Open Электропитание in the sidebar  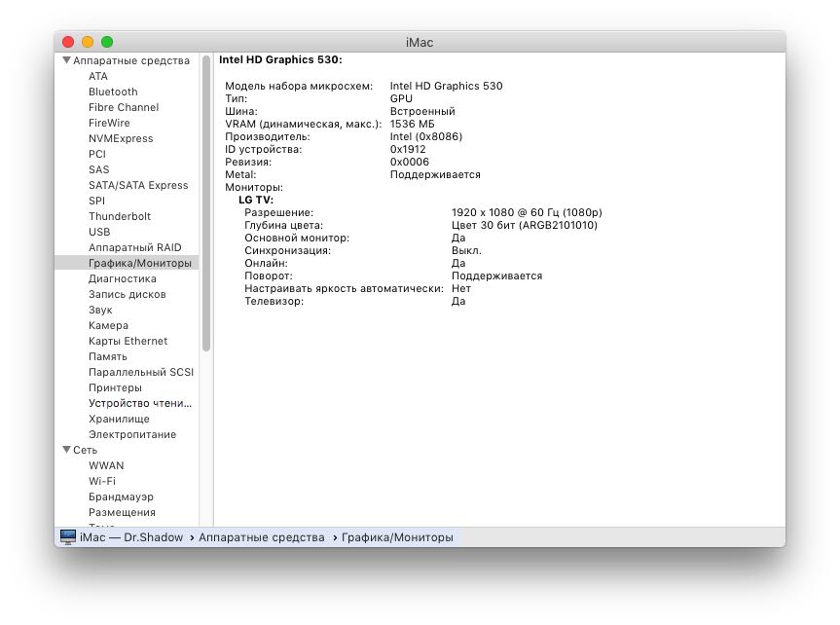coord(132,434)
